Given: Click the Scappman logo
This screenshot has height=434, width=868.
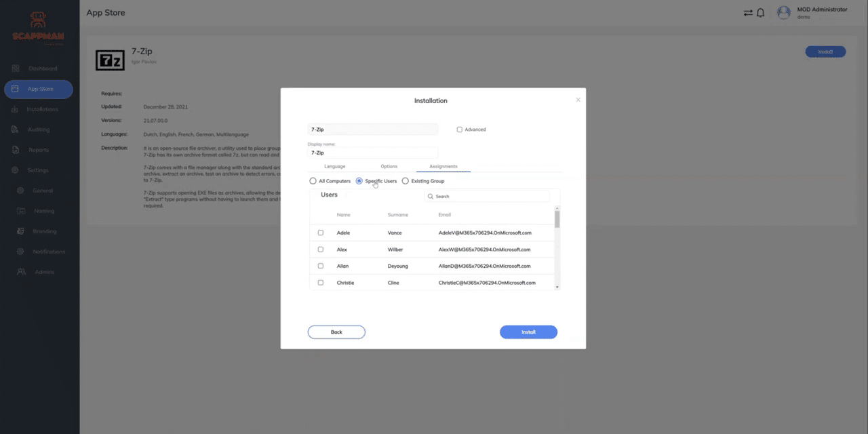Looking at the screenshot, I should coord(37,28).
